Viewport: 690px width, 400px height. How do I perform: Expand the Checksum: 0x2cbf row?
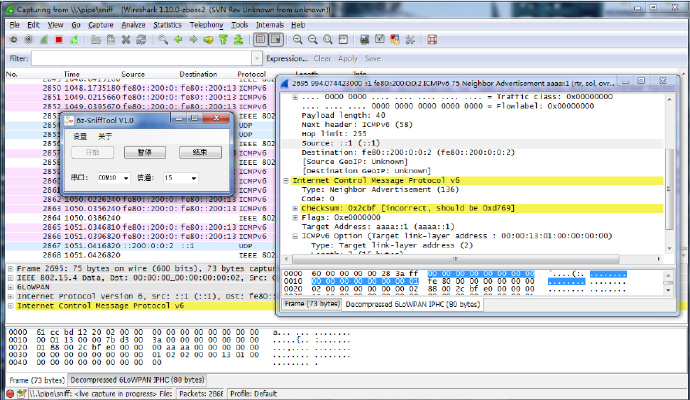295,208
